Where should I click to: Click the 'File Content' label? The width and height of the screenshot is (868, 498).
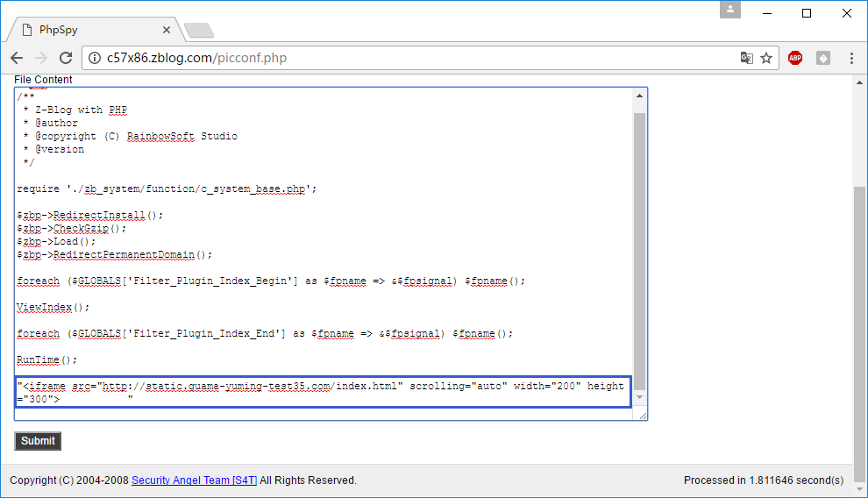point(43,80)
